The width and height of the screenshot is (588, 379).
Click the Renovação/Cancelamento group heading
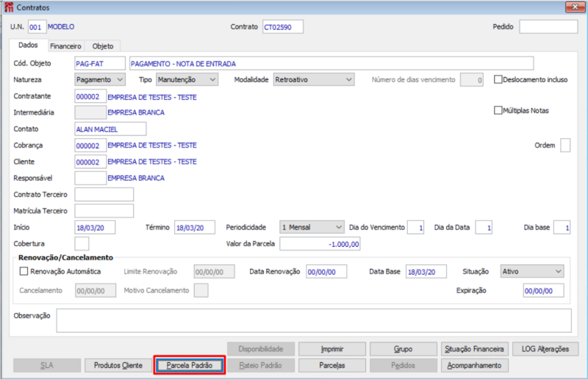point(65,258)
